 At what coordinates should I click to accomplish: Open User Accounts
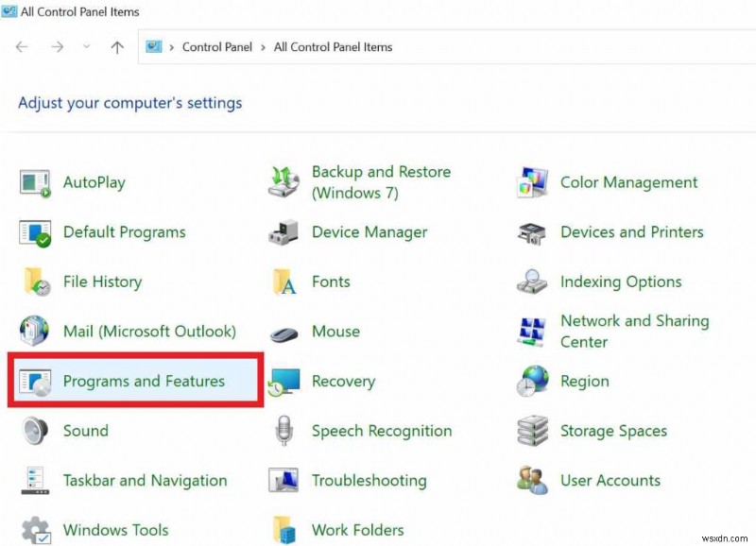click(x=610, y=481)
